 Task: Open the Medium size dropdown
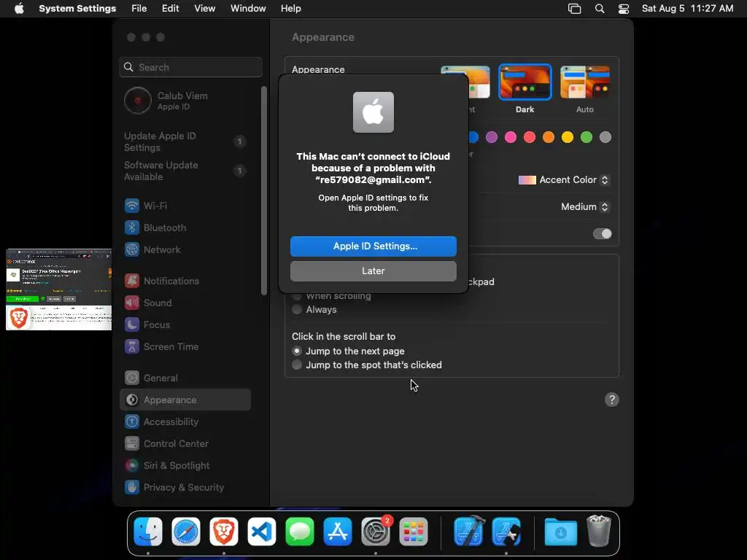coord(585,206)
